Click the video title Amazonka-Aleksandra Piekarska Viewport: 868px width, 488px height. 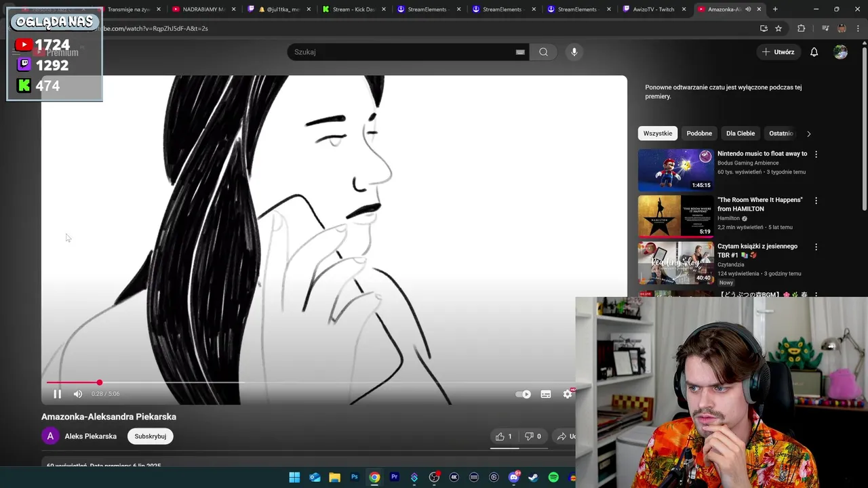108,417
